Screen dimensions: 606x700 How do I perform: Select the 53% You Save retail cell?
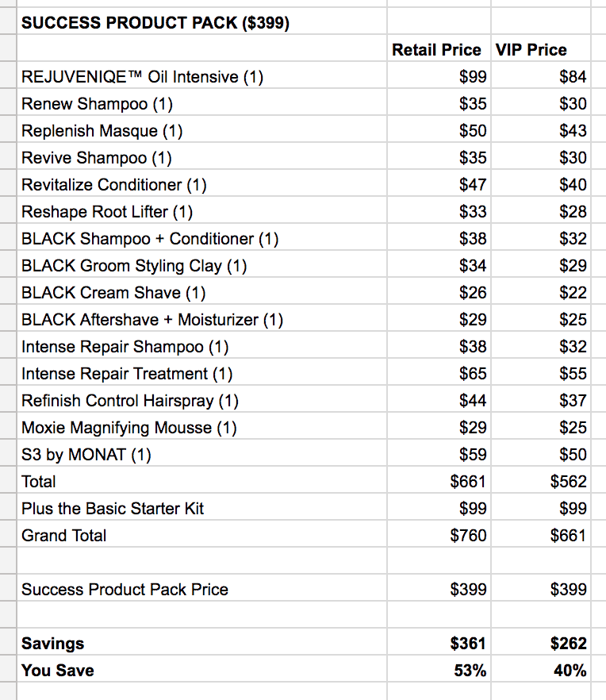click(x=470, y=671)
